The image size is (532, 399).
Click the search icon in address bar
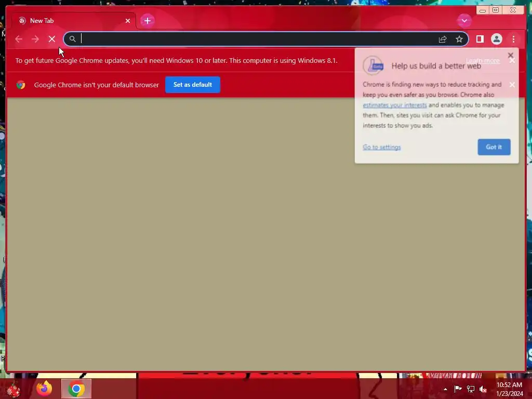click(72, 39)
